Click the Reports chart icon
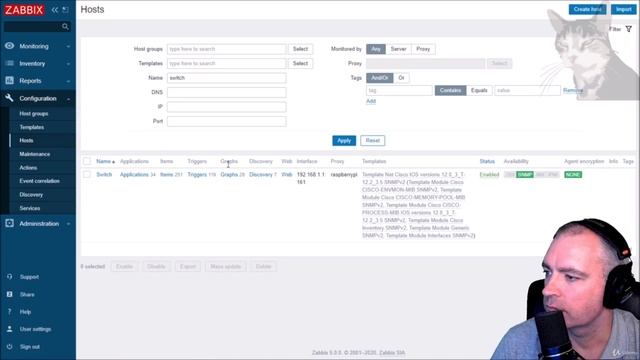 (9, 80)
